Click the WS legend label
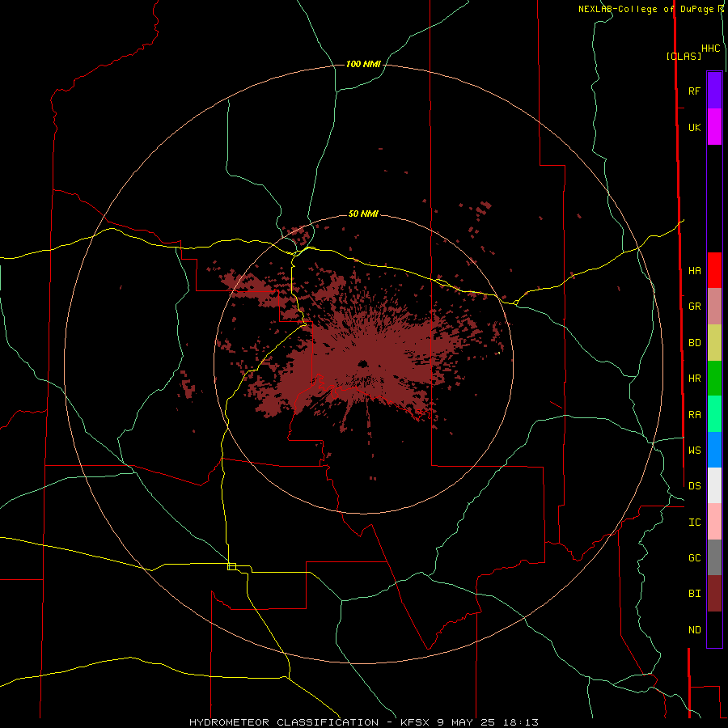Screen dimensions: 728x728 point(694,451)
